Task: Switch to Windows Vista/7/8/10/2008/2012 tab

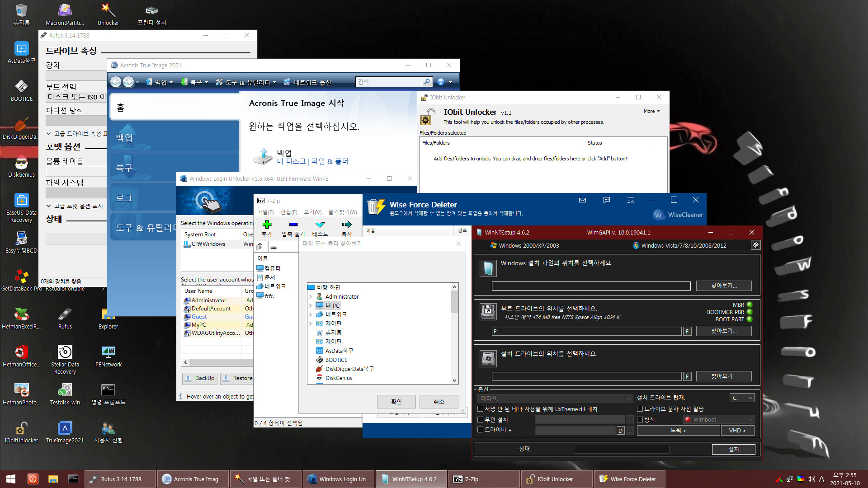Action: pos(679,245)
